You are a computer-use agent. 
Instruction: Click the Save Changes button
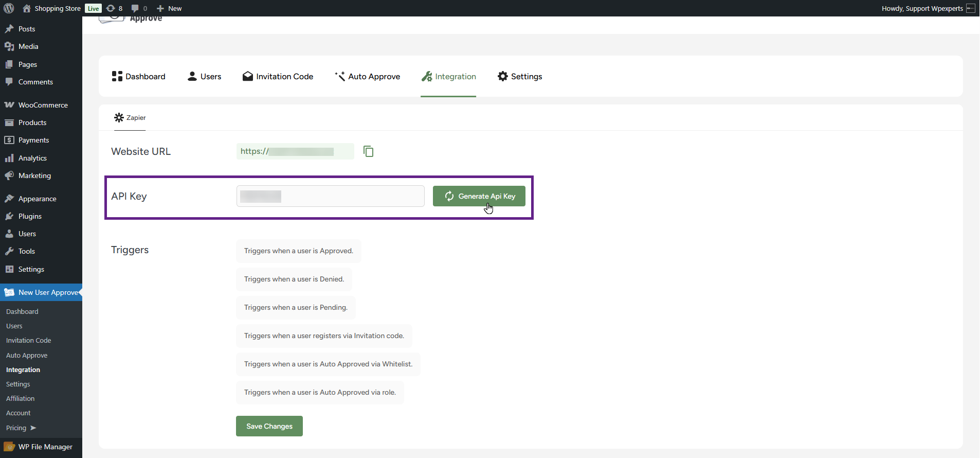pos(269,426)
